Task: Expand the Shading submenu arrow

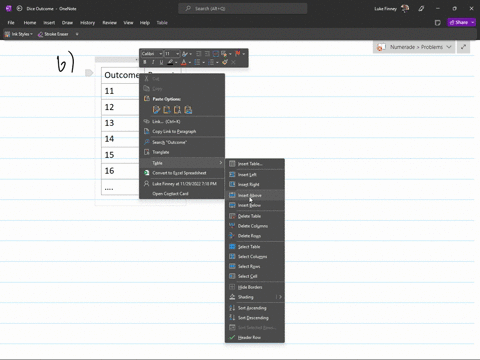Action: coord(280,297)
